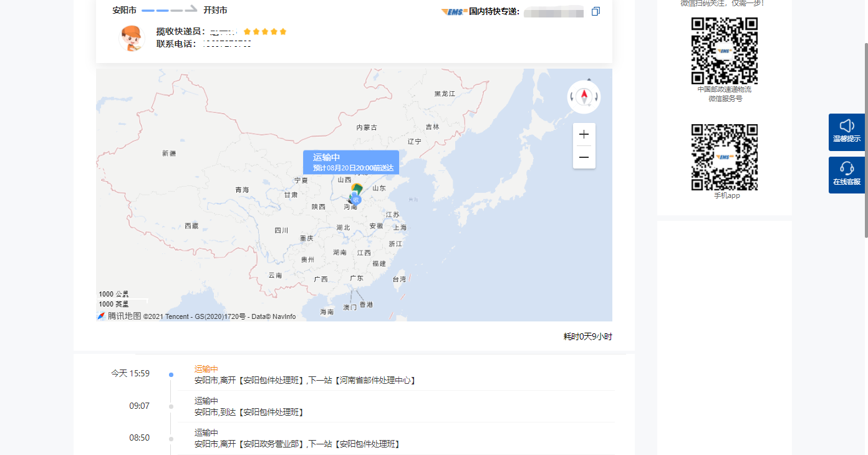The image size is (868, 455).
Task: Open the 温馨提示 side panel
Action: click(x=846, y=132)
